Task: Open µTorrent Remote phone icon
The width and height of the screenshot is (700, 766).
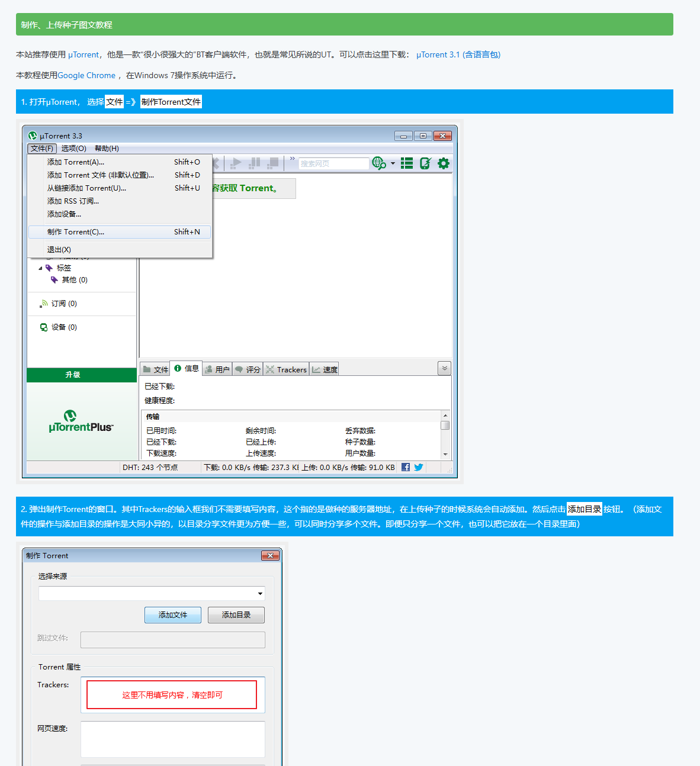Action: (425, 163)
